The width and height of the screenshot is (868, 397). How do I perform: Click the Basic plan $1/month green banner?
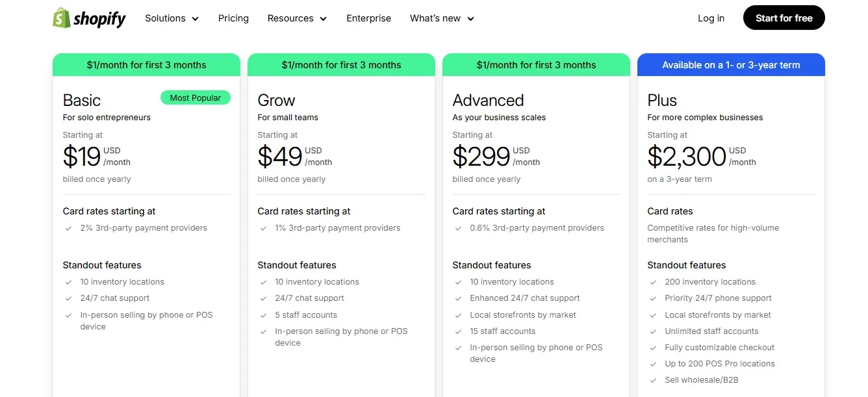146,65
